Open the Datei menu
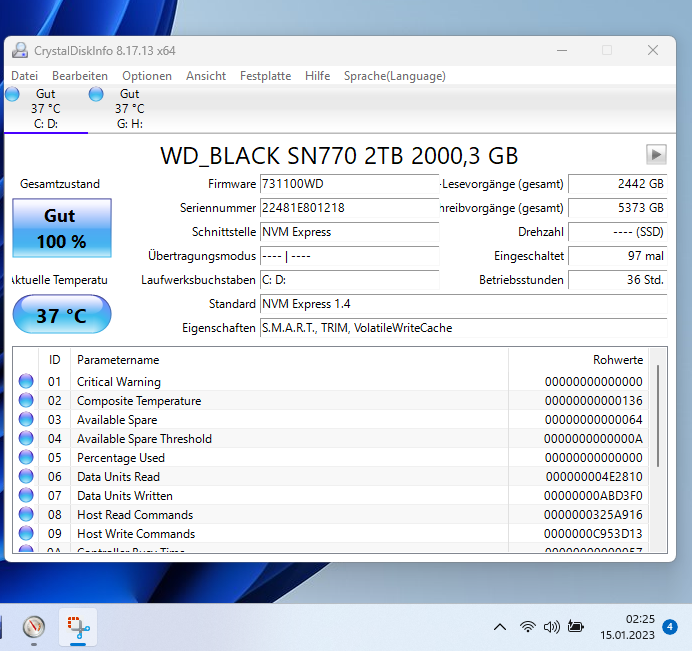 coord(25,76)
